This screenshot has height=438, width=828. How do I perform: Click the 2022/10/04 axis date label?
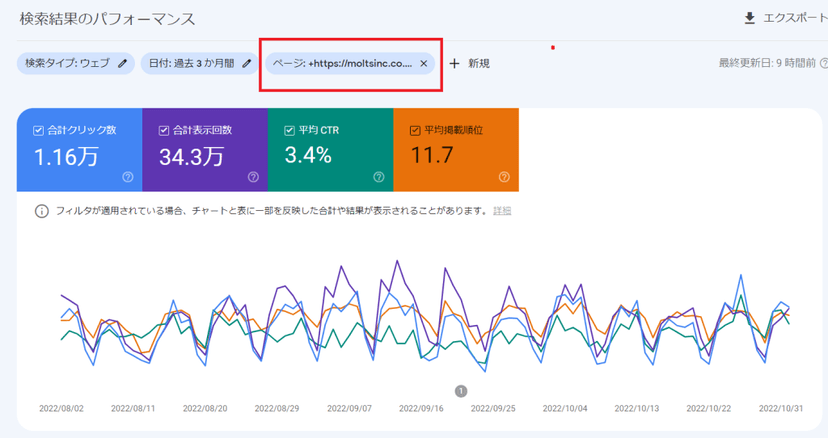click(x=565, y=408)
